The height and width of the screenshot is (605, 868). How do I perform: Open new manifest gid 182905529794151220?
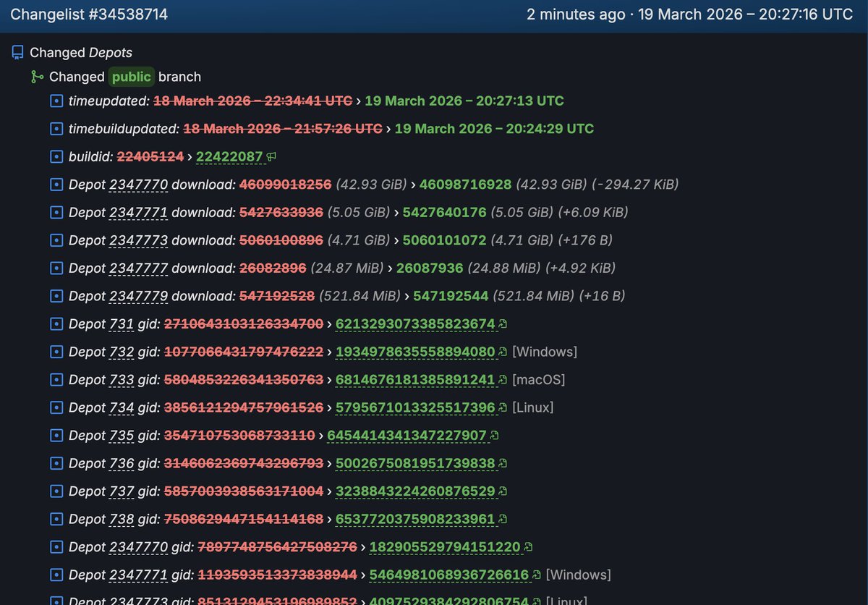click(x=445, y=546)
